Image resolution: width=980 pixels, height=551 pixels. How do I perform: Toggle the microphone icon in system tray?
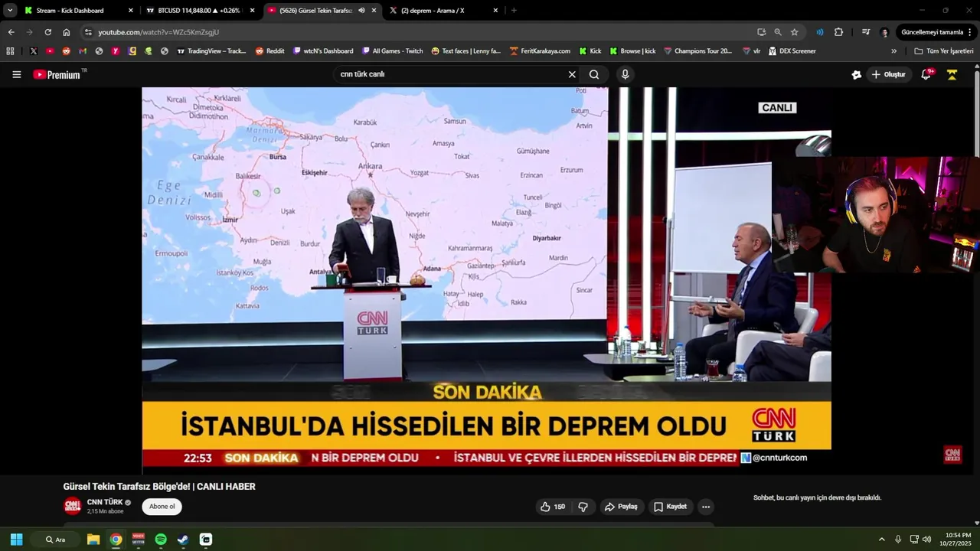click(x=898, y=540)
